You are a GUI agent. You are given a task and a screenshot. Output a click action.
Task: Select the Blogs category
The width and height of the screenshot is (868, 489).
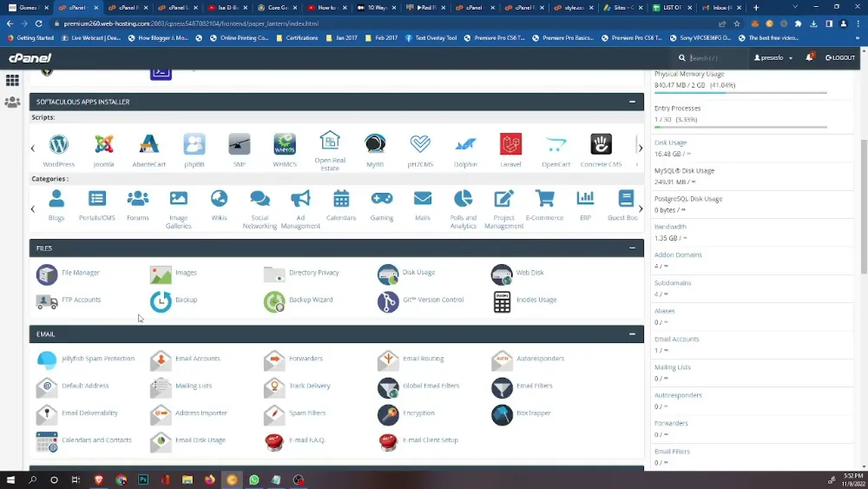click(56, 206)
